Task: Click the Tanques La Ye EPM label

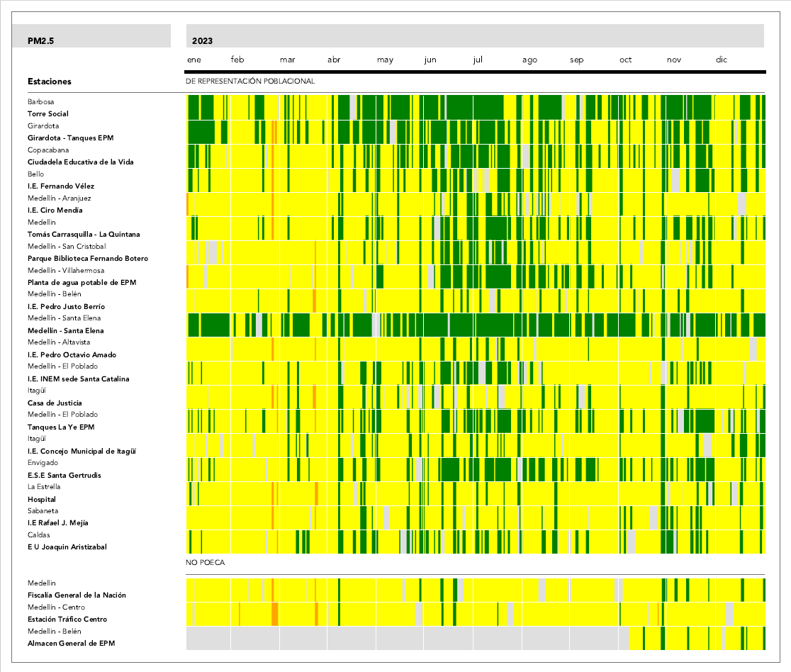Action: tap(61, 427)
